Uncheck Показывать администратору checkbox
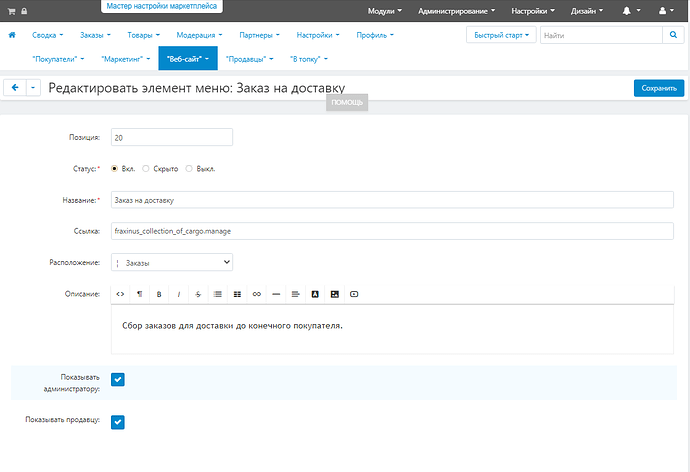This screenshot has width=690, height=472. [x=117, y=379]
